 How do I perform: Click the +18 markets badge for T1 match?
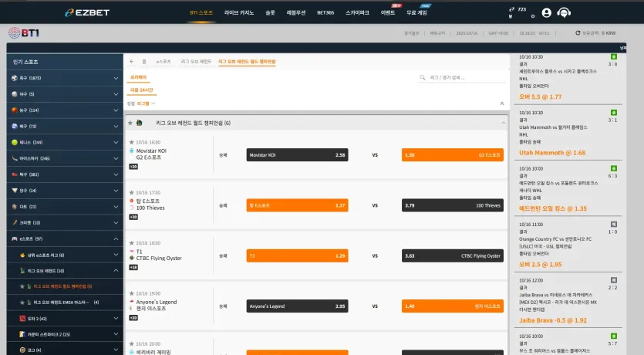tap(133, 268)
